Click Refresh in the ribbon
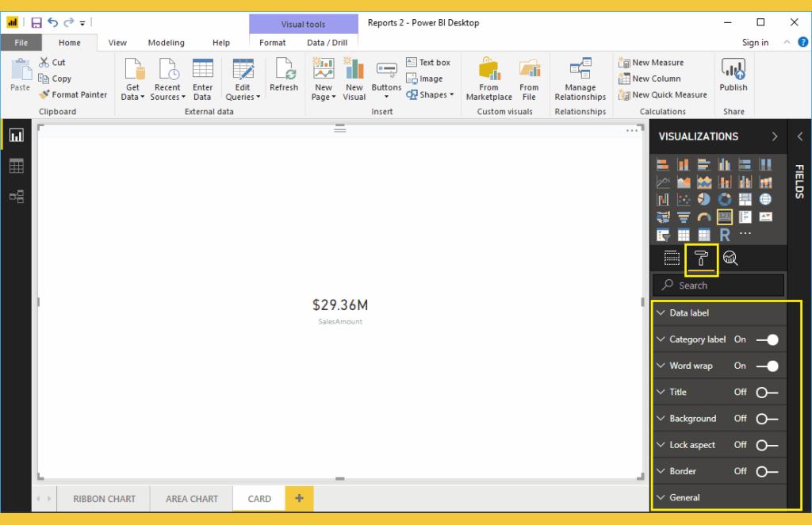Viewport: 812px width, 525px height. (x=284, y=75)
